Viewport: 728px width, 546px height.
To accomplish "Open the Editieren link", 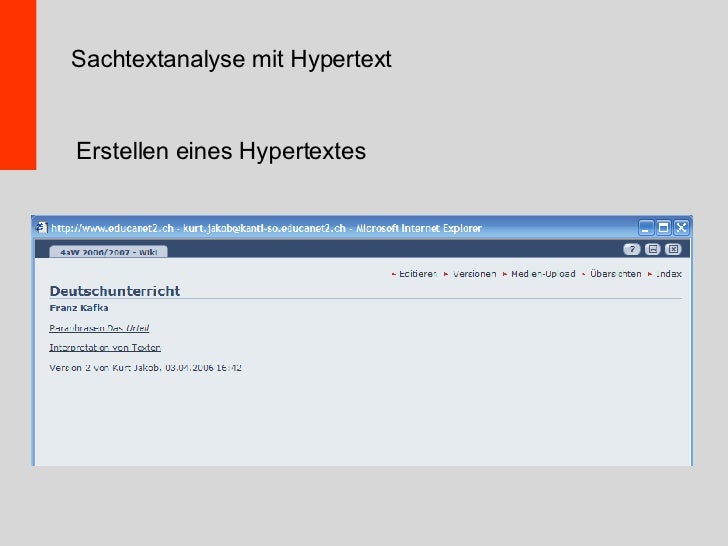I will [x=418, y=274].
